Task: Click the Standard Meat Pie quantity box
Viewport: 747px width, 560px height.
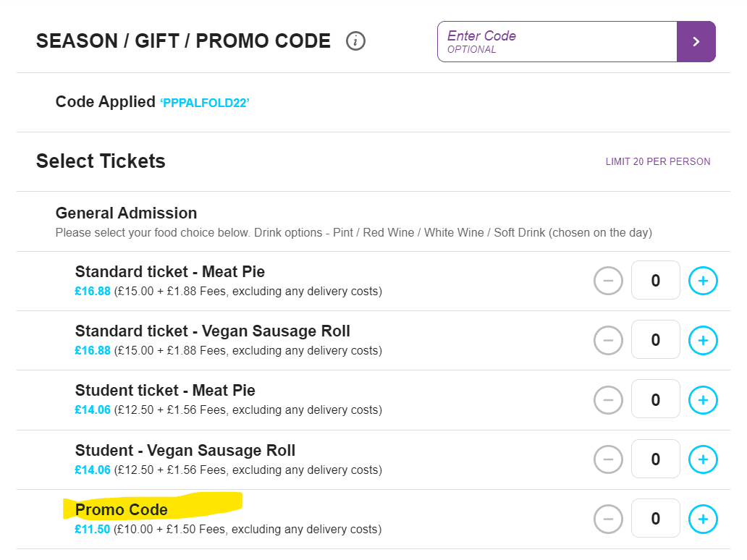Action: click(656, 280)
